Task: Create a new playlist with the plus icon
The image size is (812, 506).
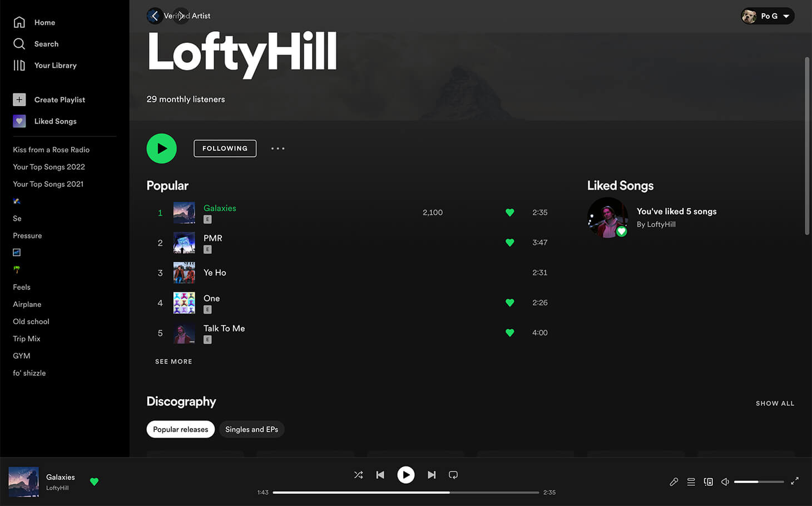Action: coord(19,99)
